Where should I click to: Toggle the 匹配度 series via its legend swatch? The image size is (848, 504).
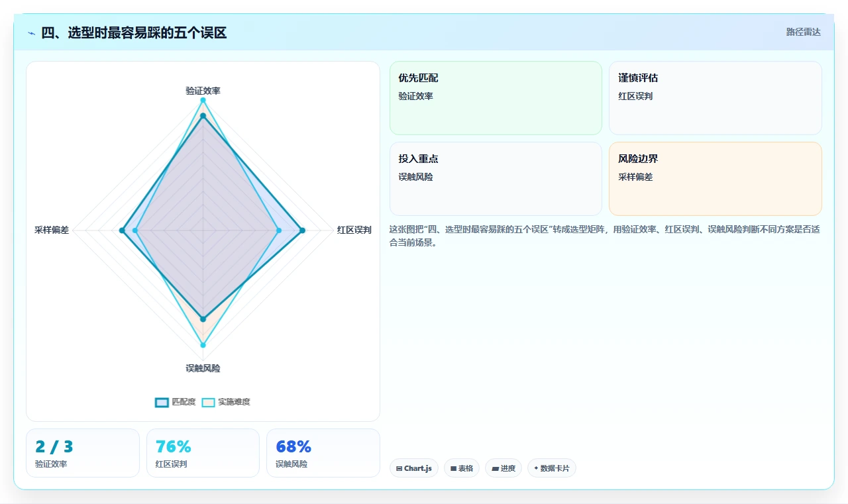[162, 402]
